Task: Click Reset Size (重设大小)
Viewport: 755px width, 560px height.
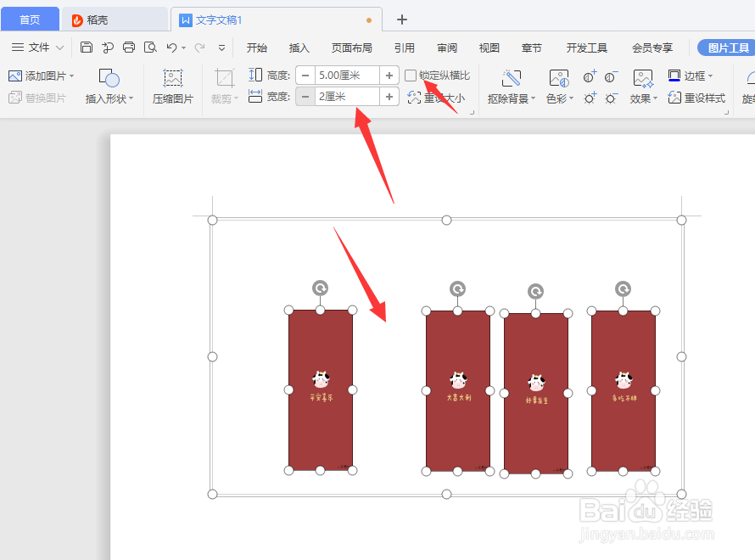Action: [436, 98]
